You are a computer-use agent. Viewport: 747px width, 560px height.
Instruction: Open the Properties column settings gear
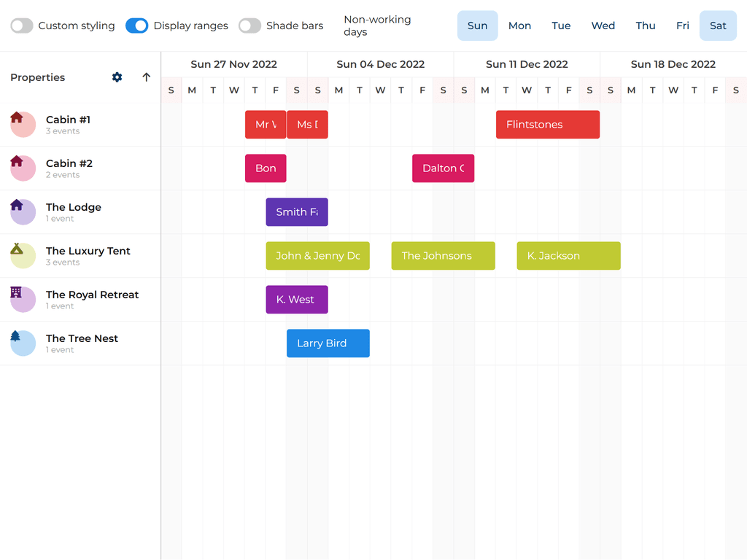click(117, 77)
